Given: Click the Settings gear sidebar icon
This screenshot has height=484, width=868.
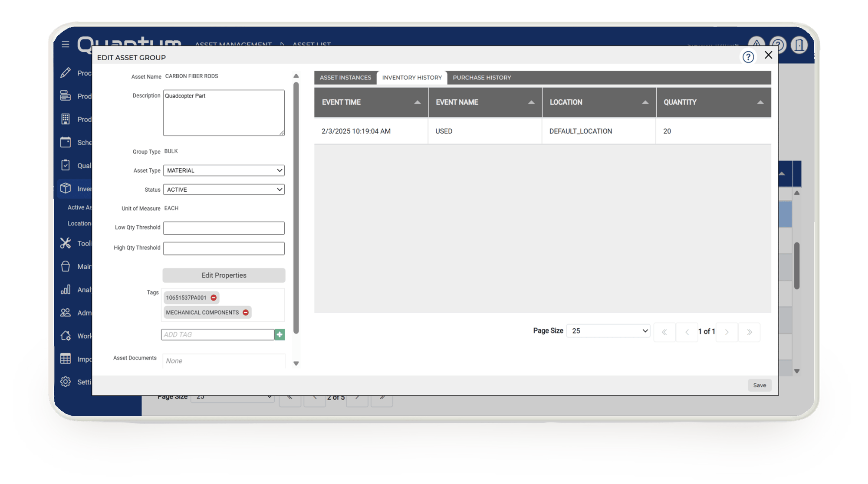Looking at the screenshot, I should click(66, 382).
